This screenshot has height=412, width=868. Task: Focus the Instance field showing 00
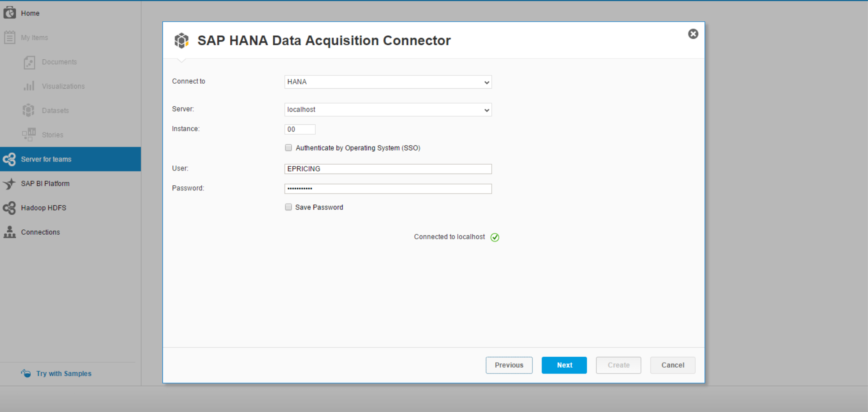[300, 129]
